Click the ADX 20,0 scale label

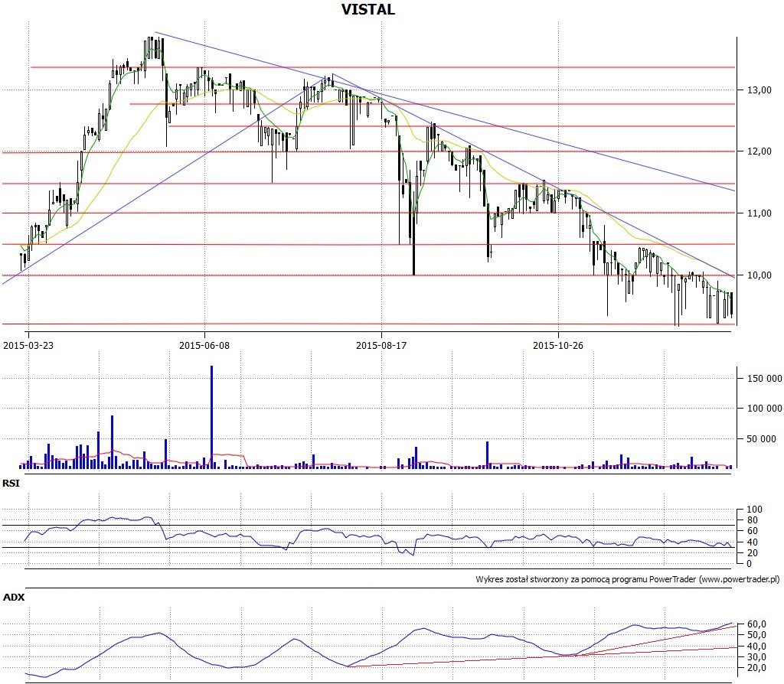click(x=757, y=668)
